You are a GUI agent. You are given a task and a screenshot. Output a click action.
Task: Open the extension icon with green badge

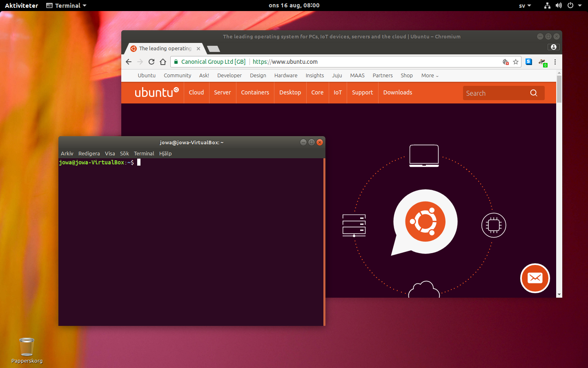tap(542, 62)
